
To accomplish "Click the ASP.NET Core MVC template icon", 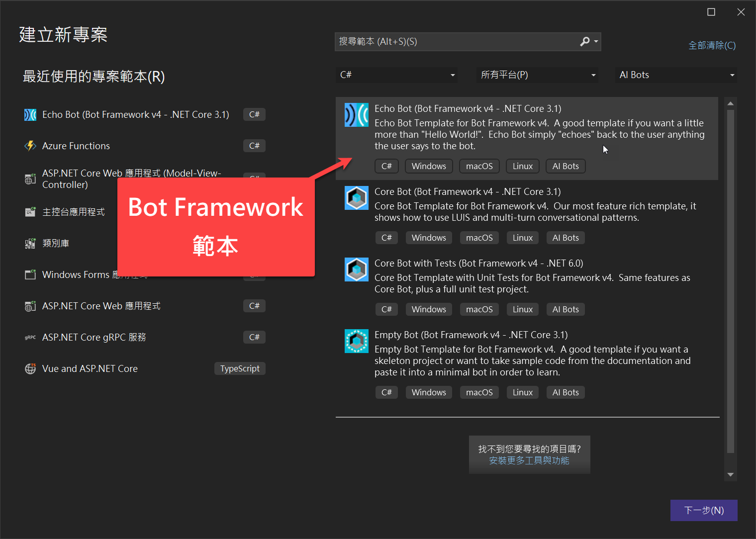I will (30, 179).
